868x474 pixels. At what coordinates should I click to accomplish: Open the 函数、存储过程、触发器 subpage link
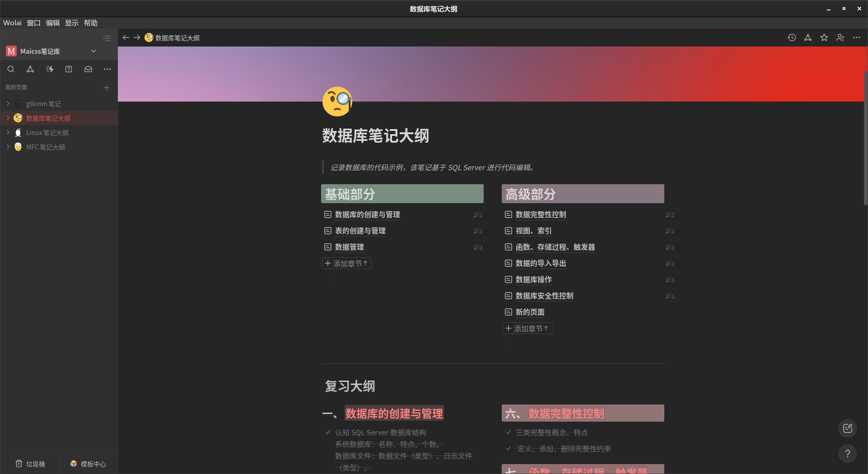click(x=555, y=247)
